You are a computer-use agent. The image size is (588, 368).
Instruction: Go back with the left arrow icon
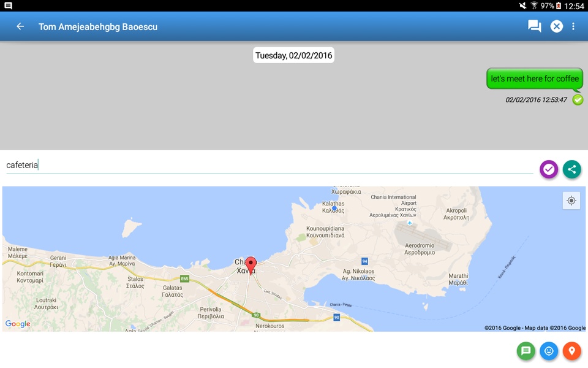(x=20, y=26)
